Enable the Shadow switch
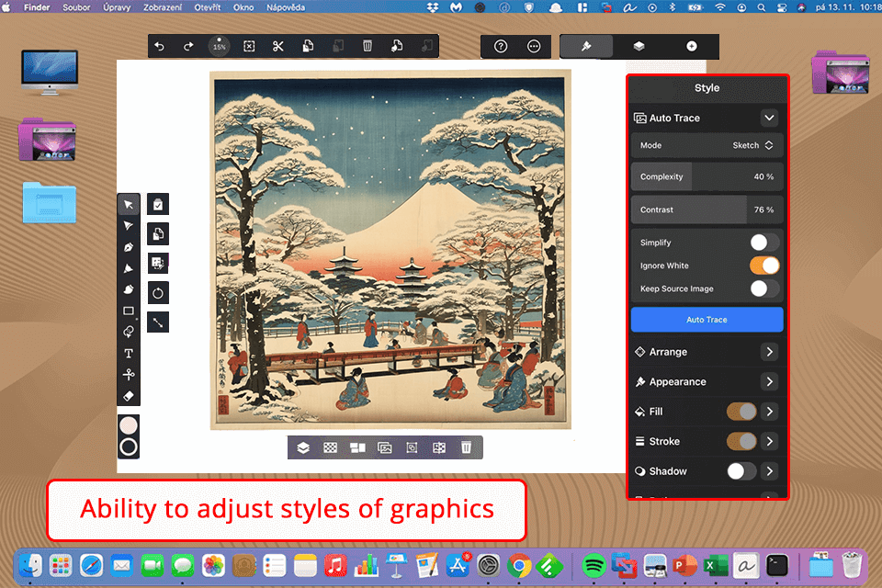The image size is (882, 588). [741, 471]
